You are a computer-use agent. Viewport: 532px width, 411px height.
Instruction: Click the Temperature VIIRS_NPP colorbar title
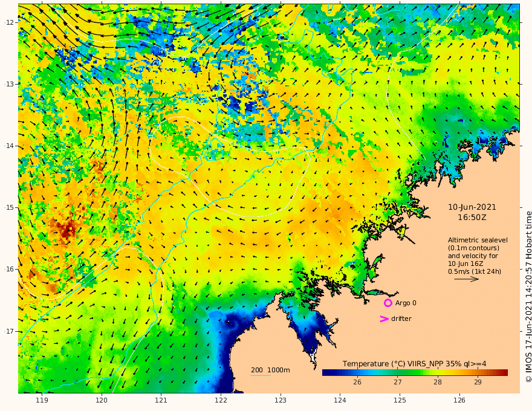click(414, 364)
